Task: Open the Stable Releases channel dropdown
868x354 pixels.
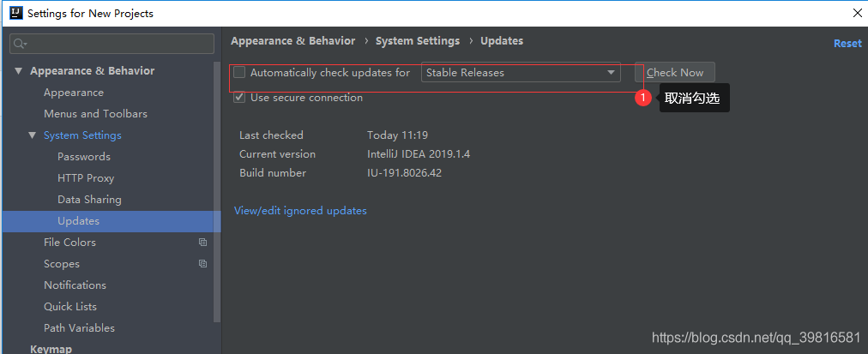Action: pyautogui.click(x=521, y=73)
